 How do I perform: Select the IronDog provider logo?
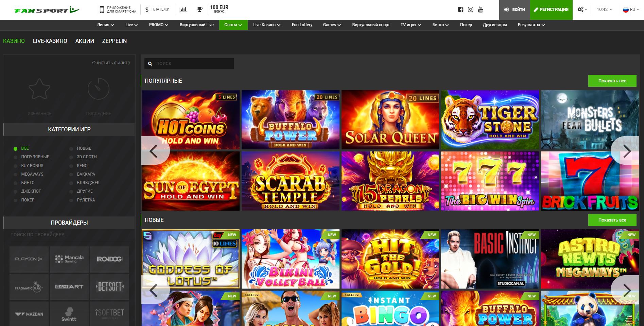click(x=109, y=259)
